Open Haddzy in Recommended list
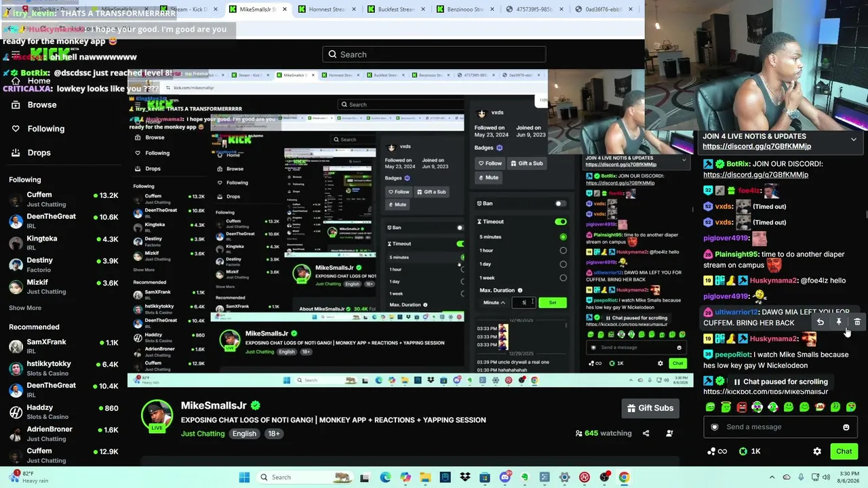The image size is (868, 488). coord(64,411)
